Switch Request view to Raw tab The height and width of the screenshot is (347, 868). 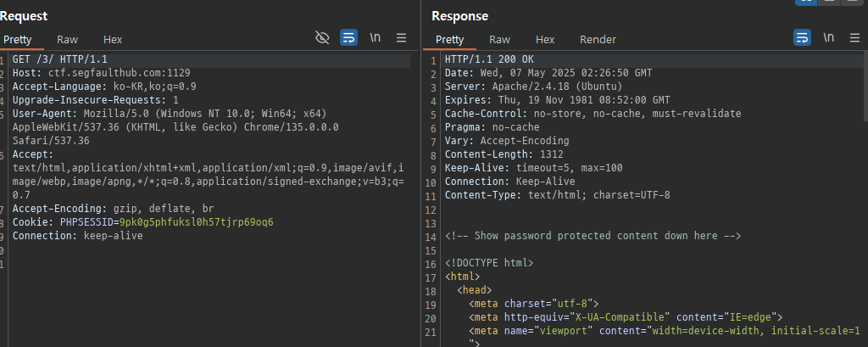coord(68,39)
